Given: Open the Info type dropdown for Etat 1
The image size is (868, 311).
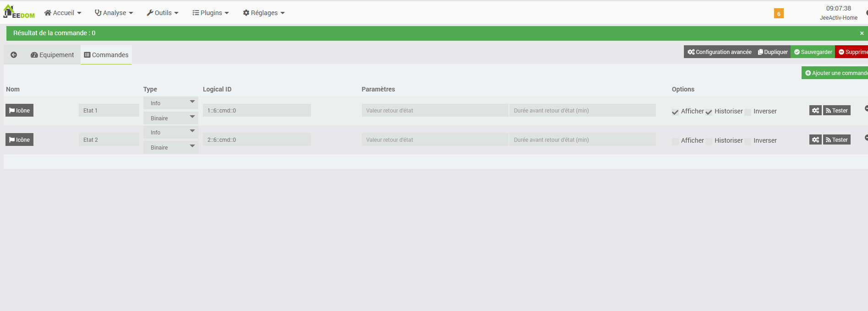Looking at the screenshot, I should click(x=171, y=103).
